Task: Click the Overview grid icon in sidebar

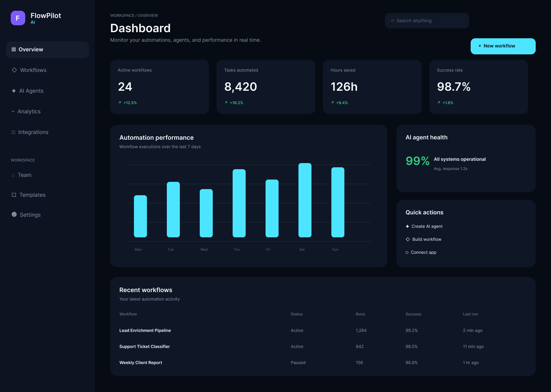Action: [14, 49]
